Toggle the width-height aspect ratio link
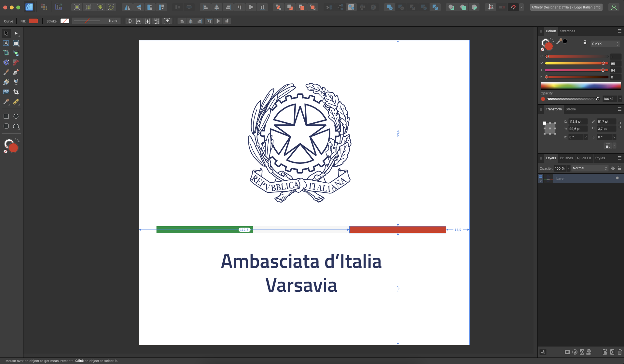 coord(619,125)
